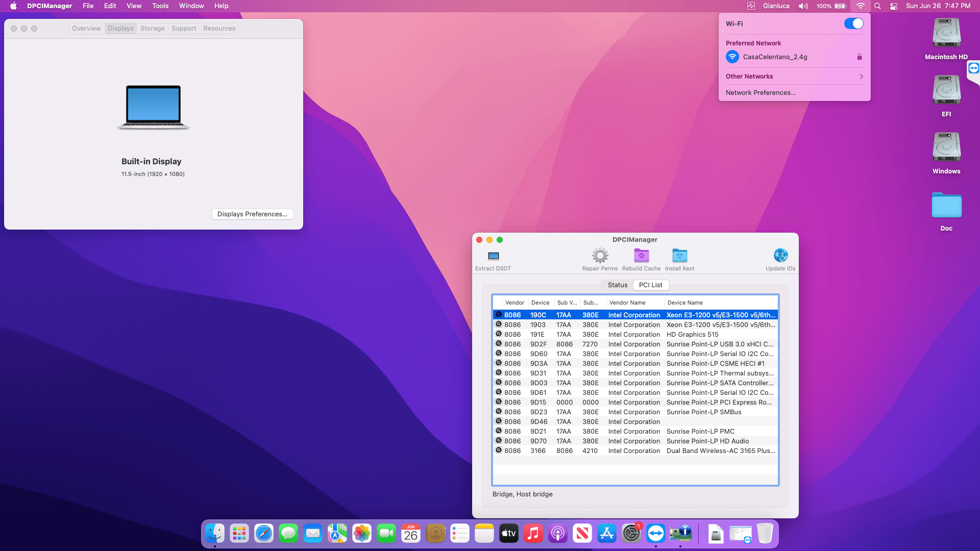
Task: Switch to the Overview tab
Action: (x=86, y=29)
